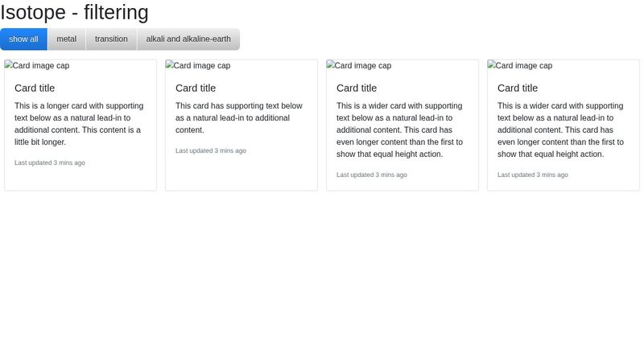
Task: Click the "Isotope - filtering" page heading
Action: 75,13
